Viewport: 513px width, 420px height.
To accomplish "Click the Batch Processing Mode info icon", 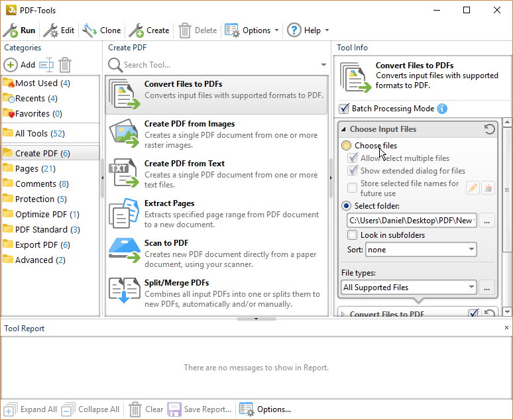I will 442,109.
